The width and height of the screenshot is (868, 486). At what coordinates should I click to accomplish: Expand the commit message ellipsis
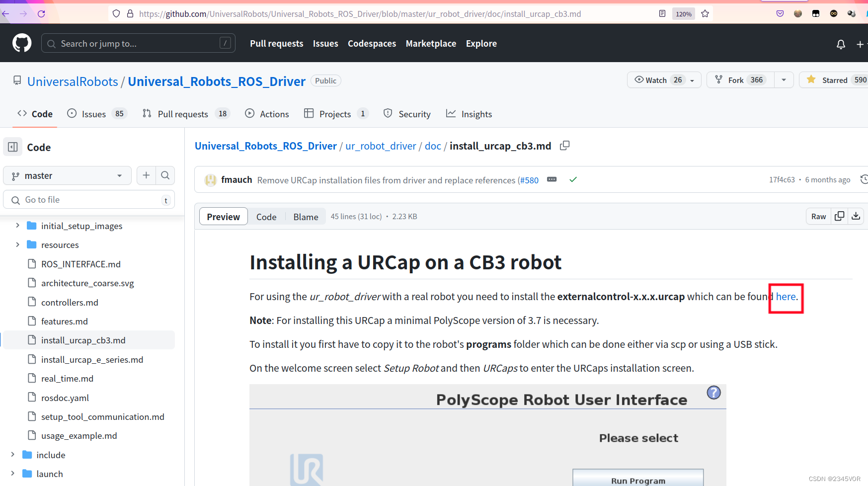pos(552,179)
